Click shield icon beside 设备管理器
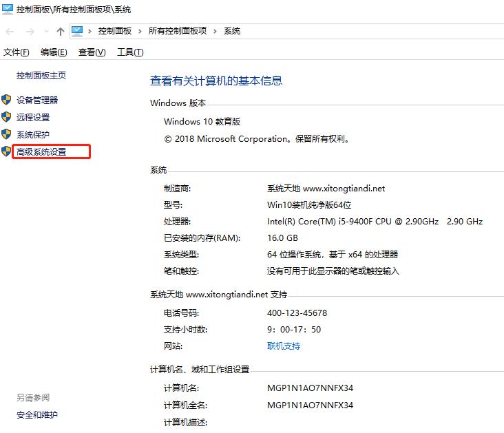Image resolution: width=504 pixels, height=433 pixels. tap(6, 100)
